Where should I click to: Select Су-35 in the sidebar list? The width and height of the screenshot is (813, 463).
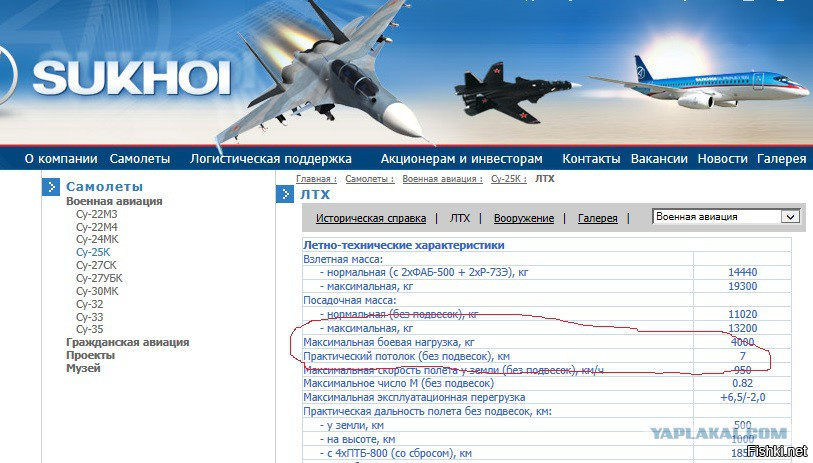pos(89,329)
